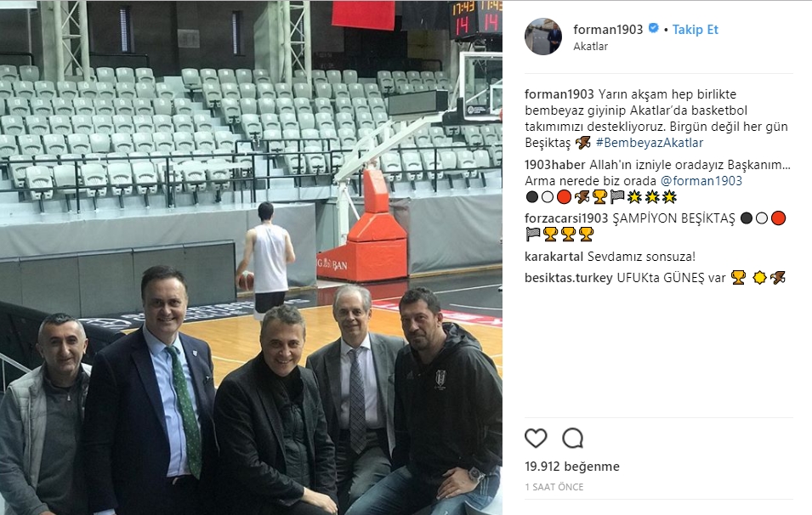This screenshot has width=812, height=515.
Task: Click the red circle emoji in 1903haber comment
Action: click(x=564, y=196)
